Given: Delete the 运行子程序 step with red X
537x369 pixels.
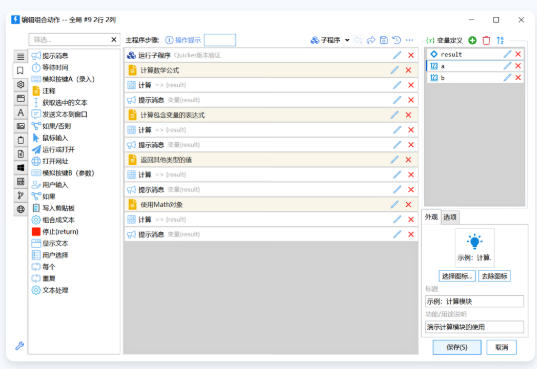Looking at the screenshot, I should click(x=411, y=55).
